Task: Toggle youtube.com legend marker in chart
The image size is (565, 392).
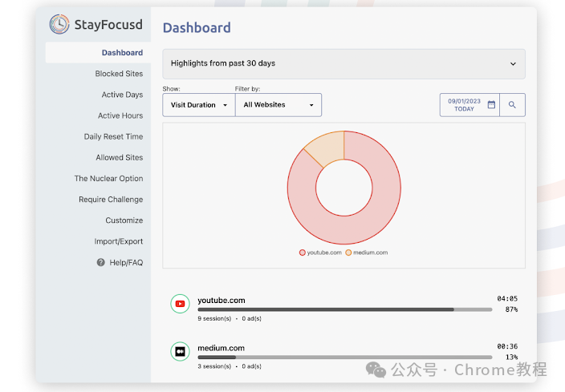Action: click(303, 253)
